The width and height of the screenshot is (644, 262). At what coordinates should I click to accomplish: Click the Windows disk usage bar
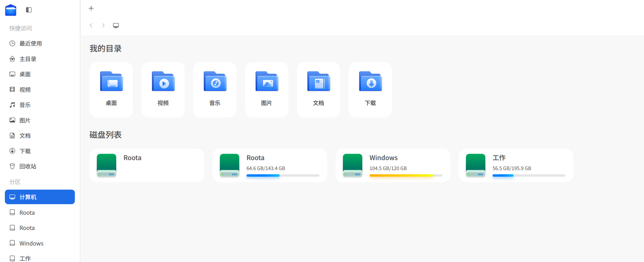(406, 176)
